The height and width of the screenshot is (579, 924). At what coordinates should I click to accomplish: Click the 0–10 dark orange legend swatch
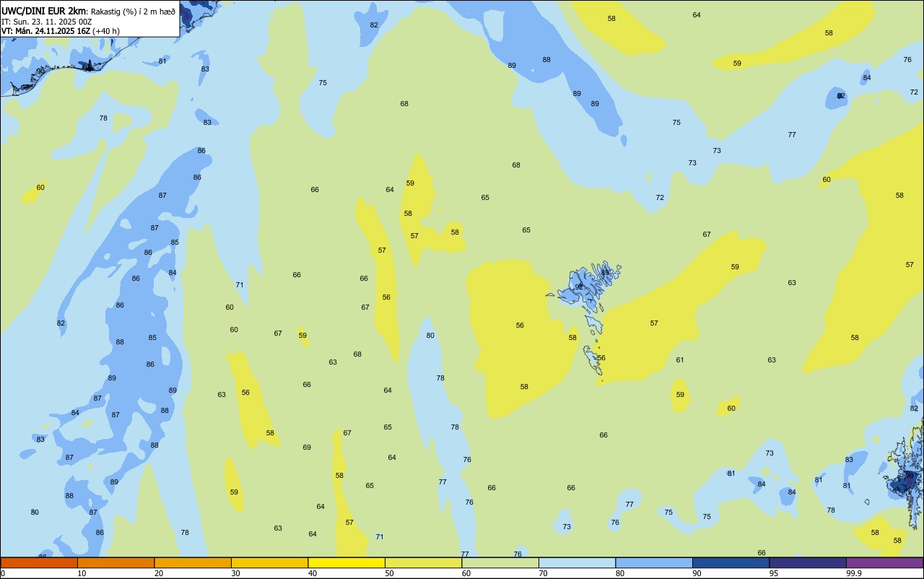39,562
